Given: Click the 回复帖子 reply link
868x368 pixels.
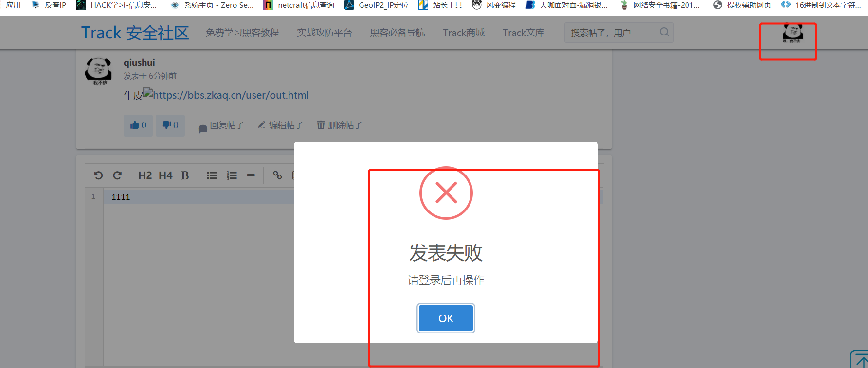Looking at the screenshot, I should [221, 125].
